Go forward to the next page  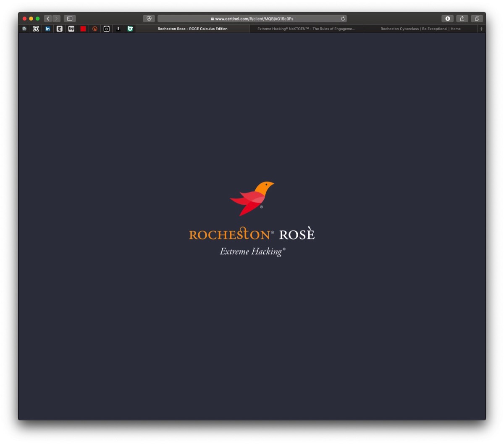pos(56,18)
